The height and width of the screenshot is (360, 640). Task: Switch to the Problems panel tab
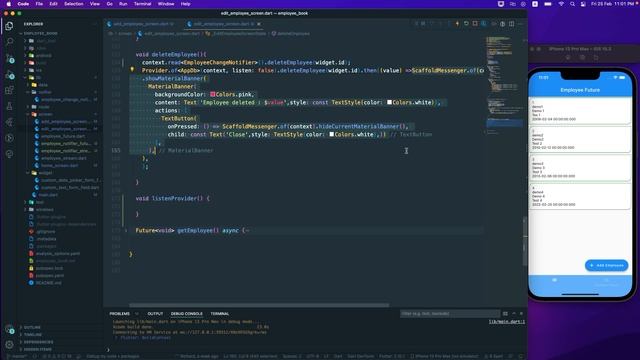click(x=120, y=313)
